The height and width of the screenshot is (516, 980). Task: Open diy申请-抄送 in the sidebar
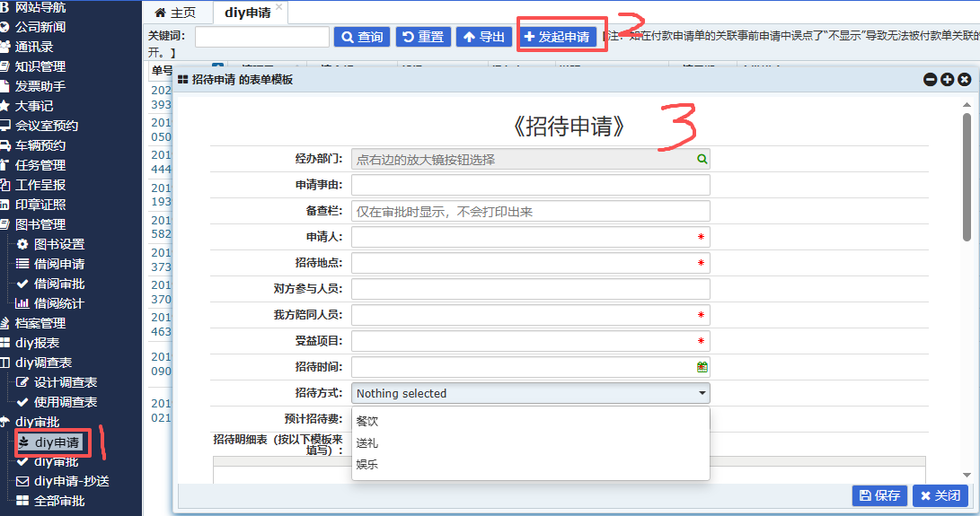pos(72,481)
